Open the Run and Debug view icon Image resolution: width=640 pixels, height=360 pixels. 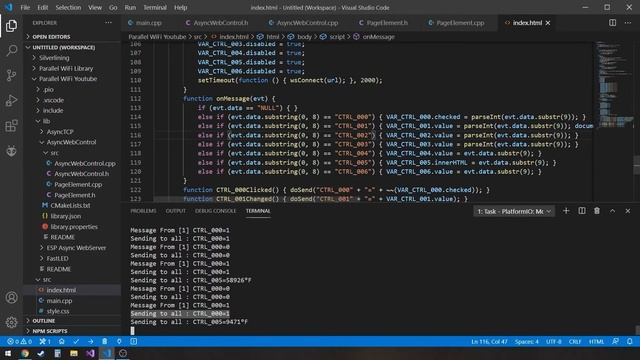point(11,100)
